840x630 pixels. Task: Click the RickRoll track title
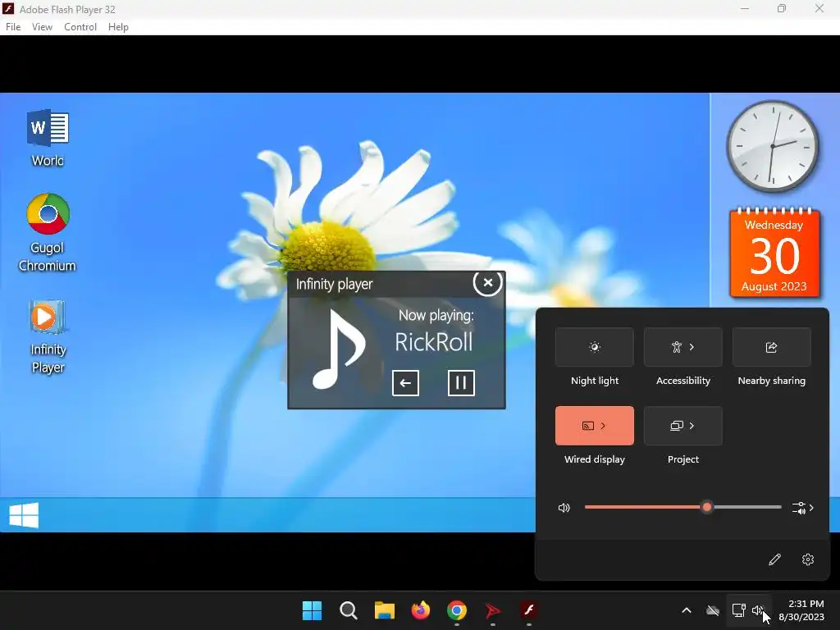point(434,342)
